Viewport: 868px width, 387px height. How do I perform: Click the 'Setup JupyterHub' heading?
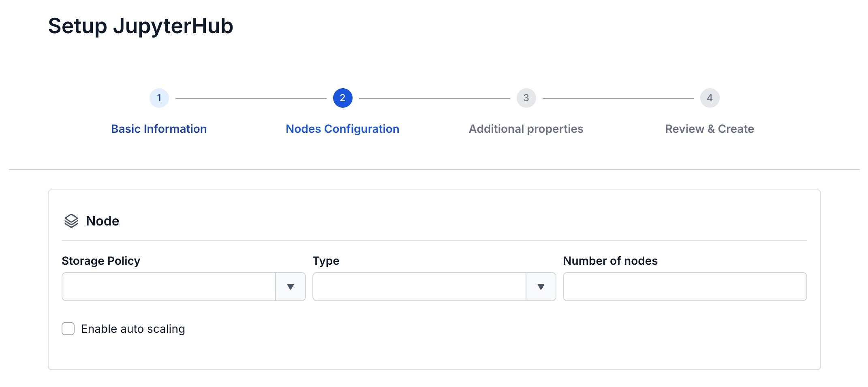point(141,26)
